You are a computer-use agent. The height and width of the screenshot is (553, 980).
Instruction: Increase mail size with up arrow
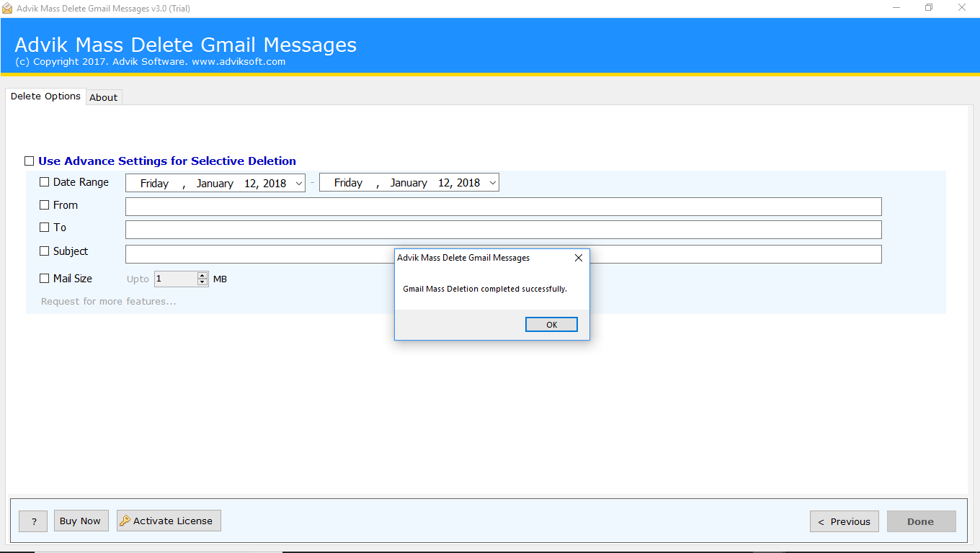coord(202,275)
